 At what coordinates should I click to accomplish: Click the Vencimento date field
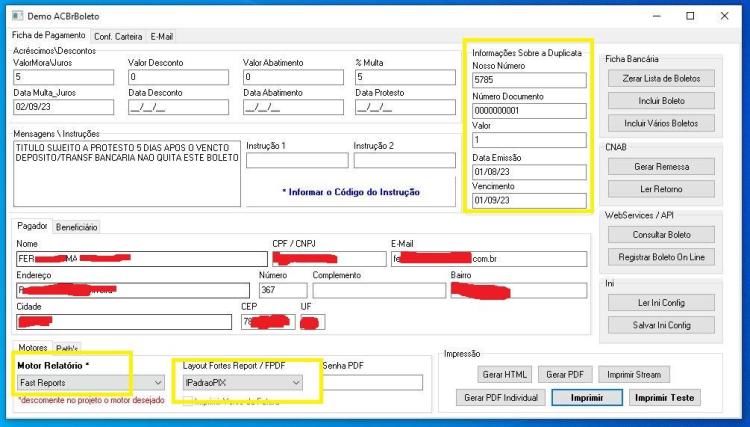pyautogui.click(x=529, y=201)
